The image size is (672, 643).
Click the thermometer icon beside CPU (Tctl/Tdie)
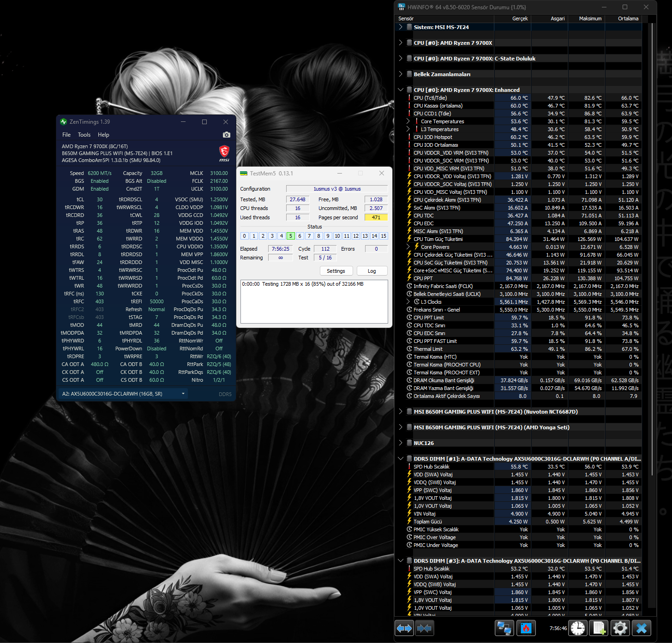tap(409, 98)
